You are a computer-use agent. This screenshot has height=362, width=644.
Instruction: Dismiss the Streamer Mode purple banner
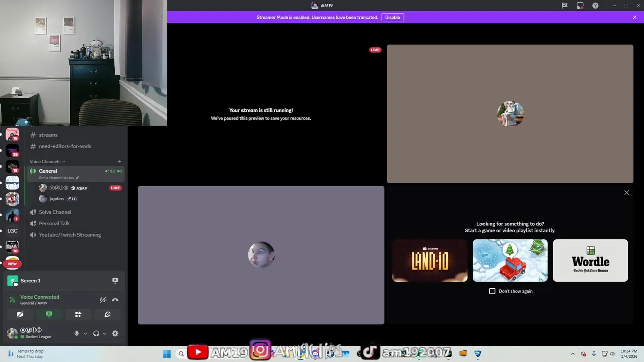tap(635, 17)
